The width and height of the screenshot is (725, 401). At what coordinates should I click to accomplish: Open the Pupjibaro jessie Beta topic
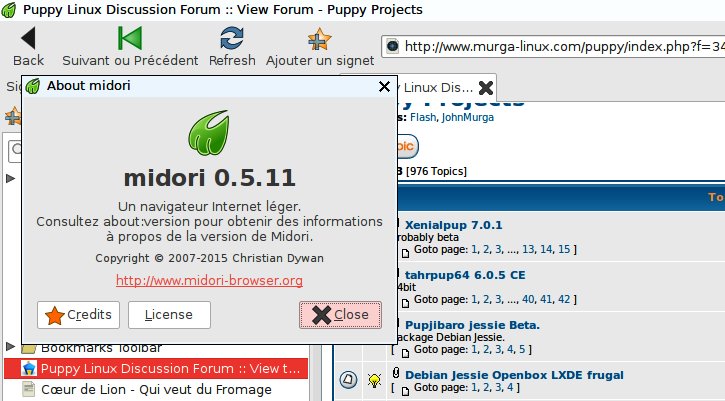click(472, 325)
